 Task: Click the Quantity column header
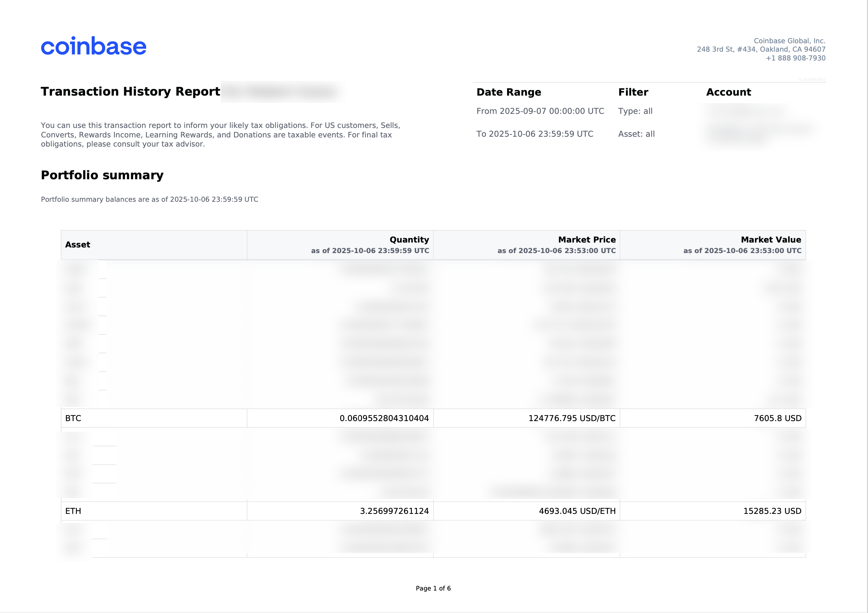coord(409,240)
